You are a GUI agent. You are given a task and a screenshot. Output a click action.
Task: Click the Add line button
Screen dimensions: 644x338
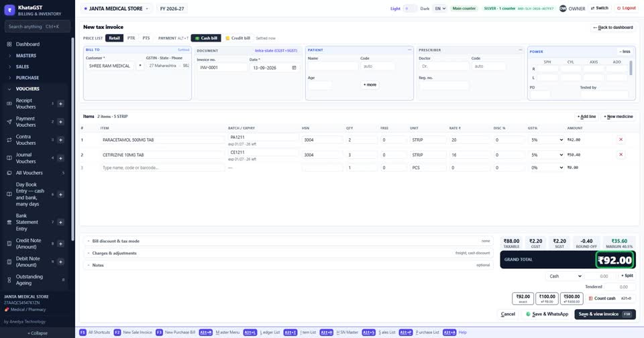[x=586, y=117]
